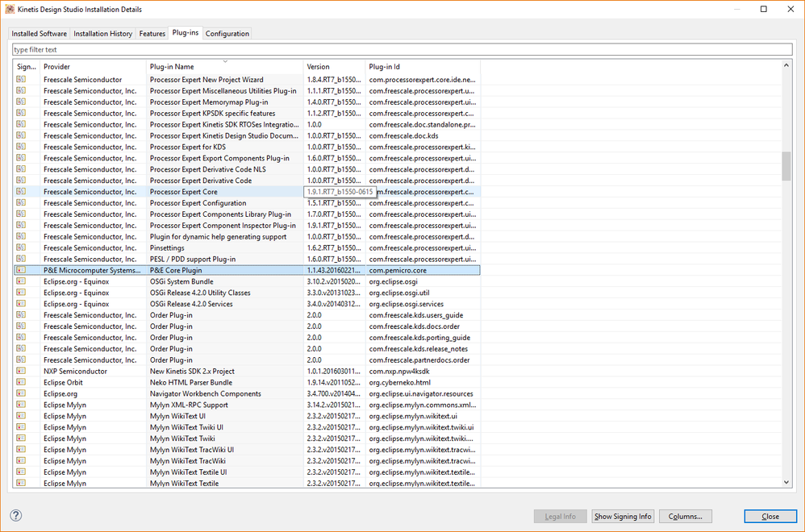805x532 pixels.
Task: Click the sign icon of P&E Core Plugin row
Action: [21, 270]
